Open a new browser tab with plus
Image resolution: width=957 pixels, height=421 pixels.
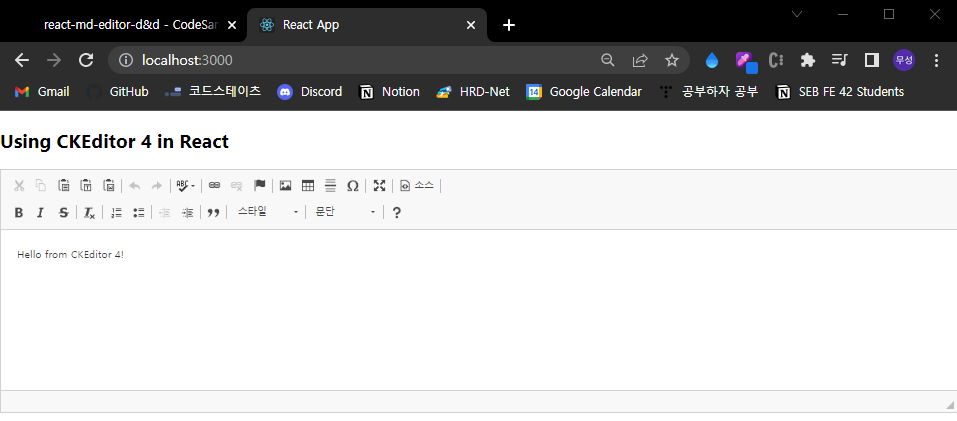509,25
